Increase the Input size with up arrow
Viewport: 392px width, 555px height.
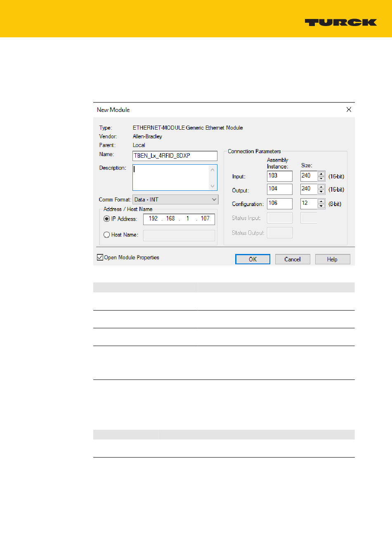click(321, 174)
